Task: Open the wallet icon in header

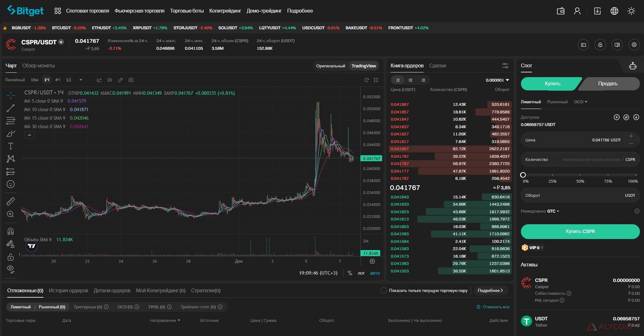Action: [561, 11]
